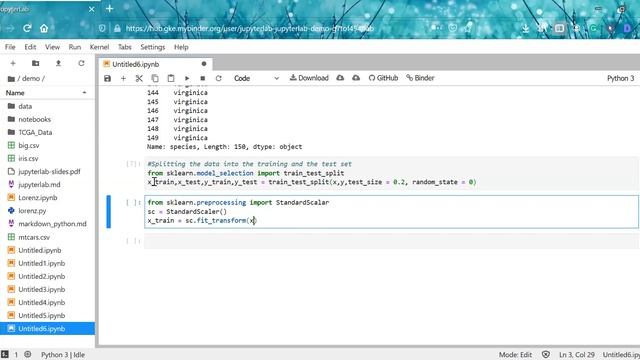The height and width of the screenshot is (360, 640).
Task: Click the empty code cell at bottom
Action: (391, 241)
